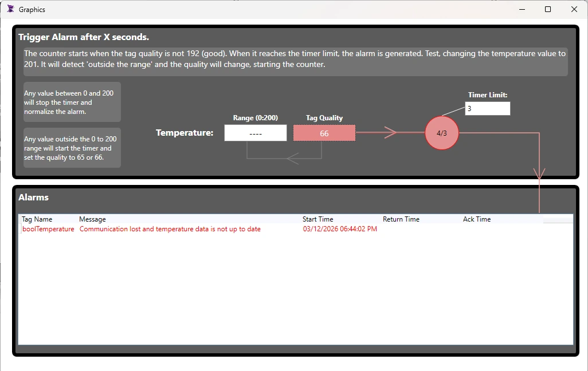This screenshot has width=588, height=371.
Task: Click note about values outside 0 to 200
Action: click(x=72, y=148)
